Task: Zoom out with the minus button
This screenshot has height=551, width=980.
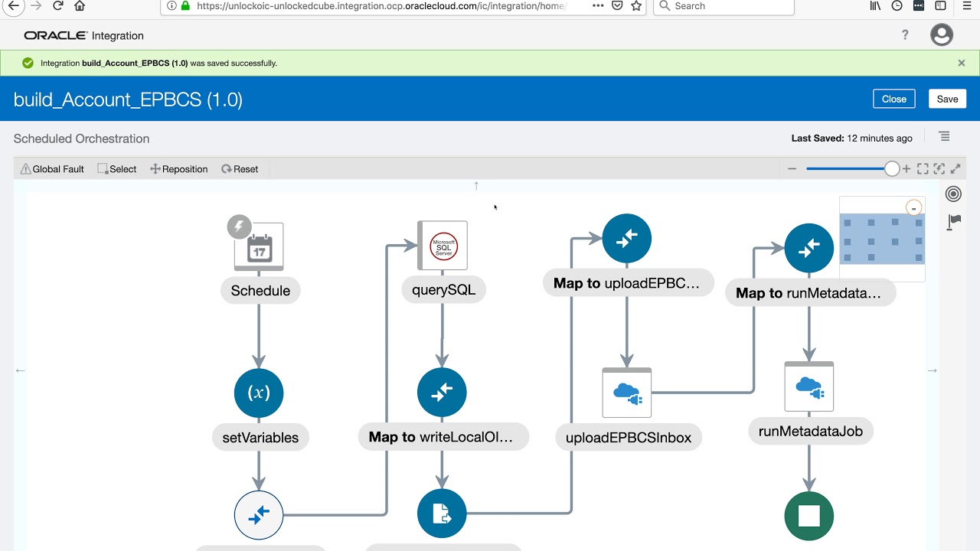Action: tap(792, 169)
